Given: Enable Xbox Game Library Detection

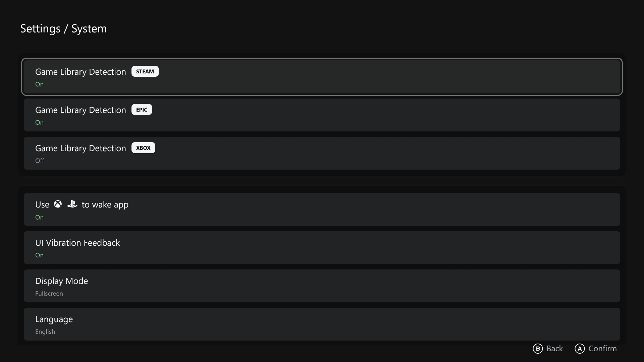Looking at the screenshot, I should pyautogui.click(x=322, y=153).
